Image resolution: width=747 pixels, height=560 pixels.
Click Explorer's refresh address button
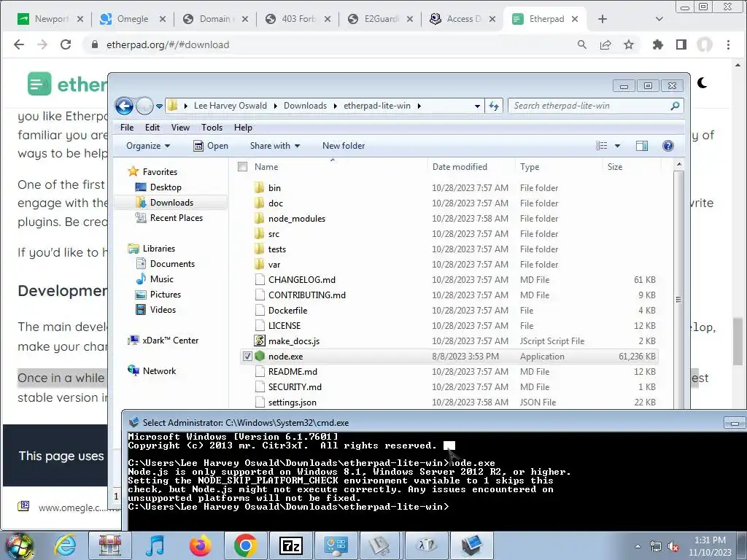[x=494, y=106]
